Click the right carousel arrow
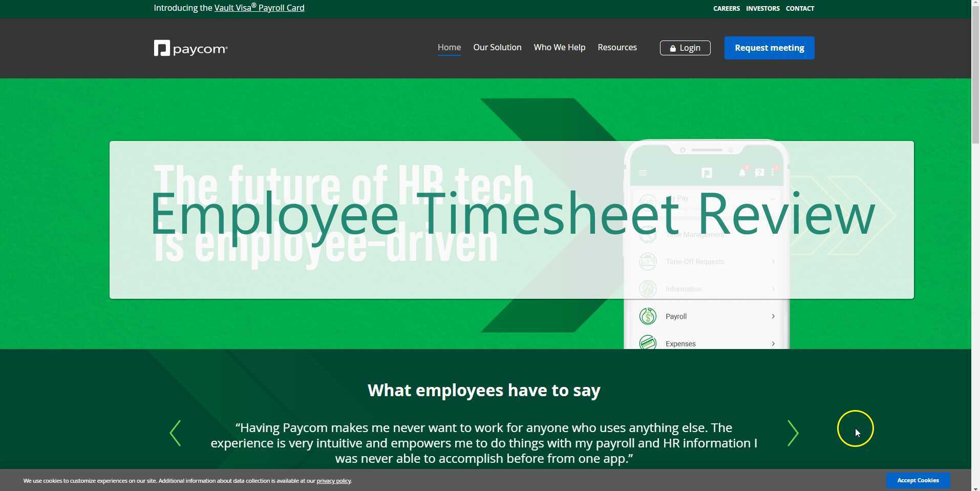 (x=793, y=433)
